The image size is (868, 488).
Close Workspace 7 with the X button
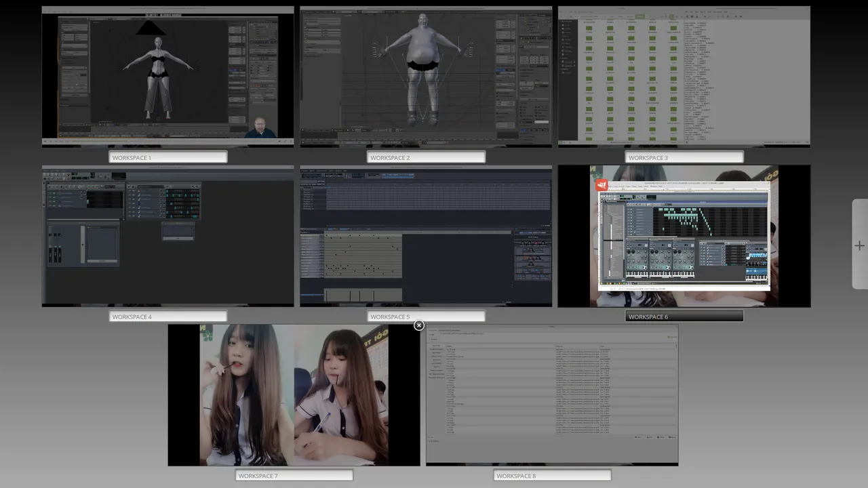click(x=419, y=325)
